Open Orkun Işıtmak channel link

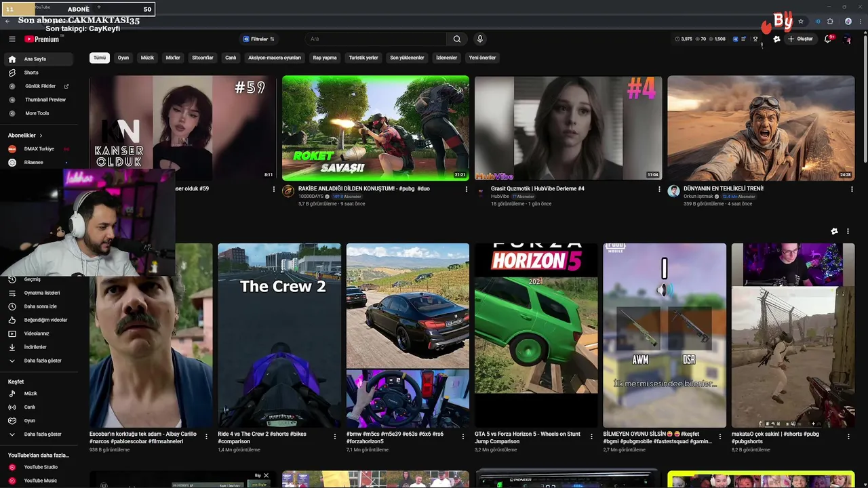[x=698, y=197]
